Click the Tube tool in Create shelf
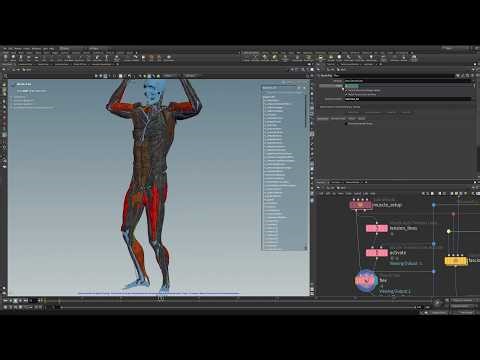The image size is (480, 360). click(x=21, y=59)
